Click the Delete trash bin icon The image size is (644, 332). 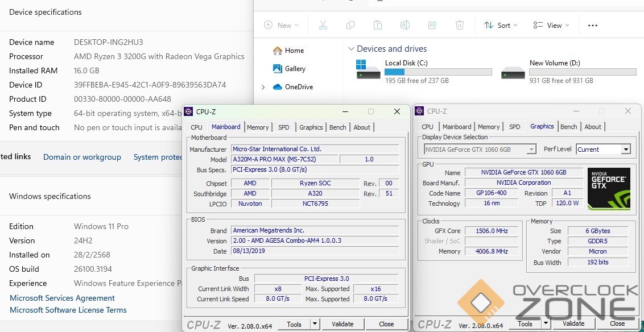click(460, 25)
